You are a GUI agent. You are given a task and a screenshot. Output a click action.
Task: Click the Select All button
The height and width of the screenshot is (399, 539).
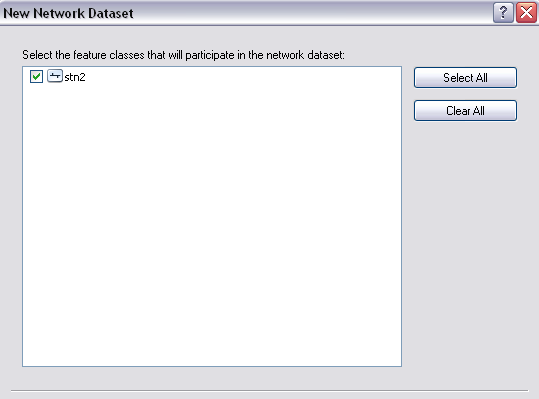point(465,78)
